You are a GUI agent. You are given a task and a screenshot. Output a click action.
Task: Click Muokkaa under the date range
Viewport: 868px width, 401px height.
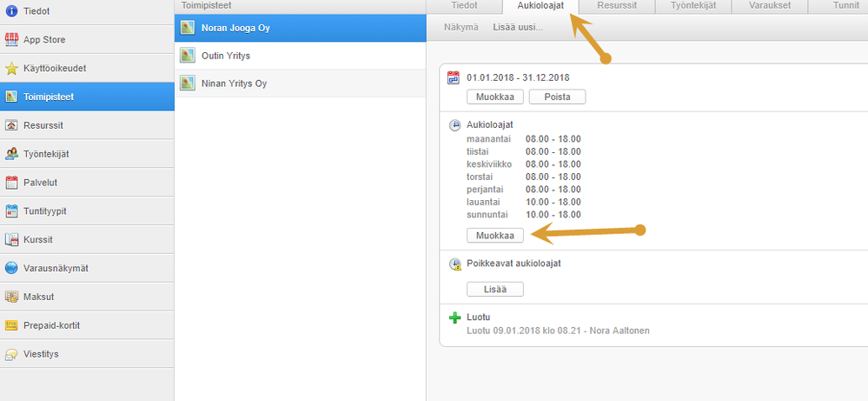click(x=495, y=97)
